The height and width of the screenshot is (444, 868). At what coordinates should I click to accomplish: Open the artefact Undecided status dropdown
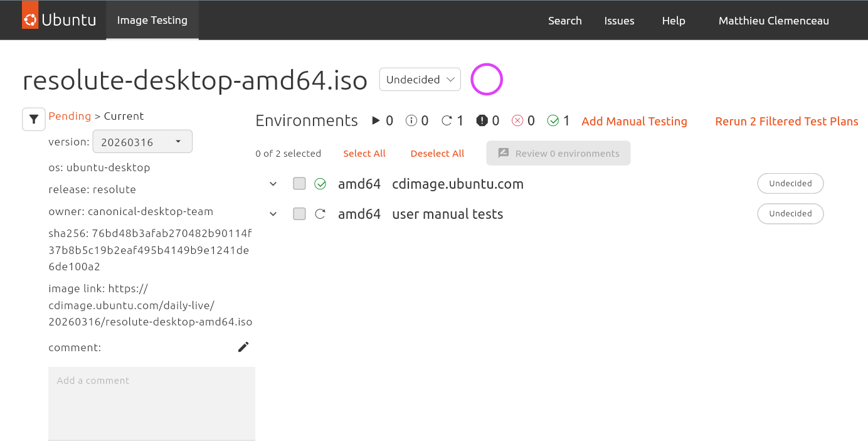click(420, 80)
